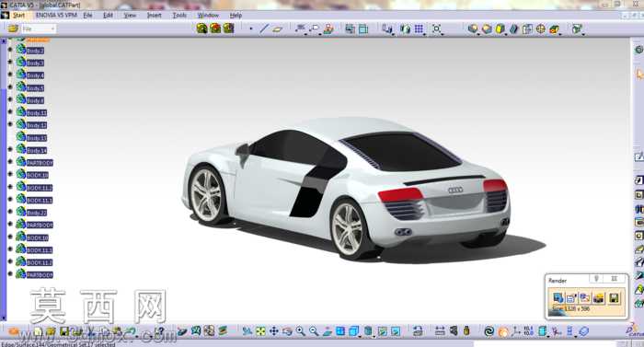The height and width of the screenshot is (347, 644).
Task: Close the Render floating toolbar
Action: [615, 279]
